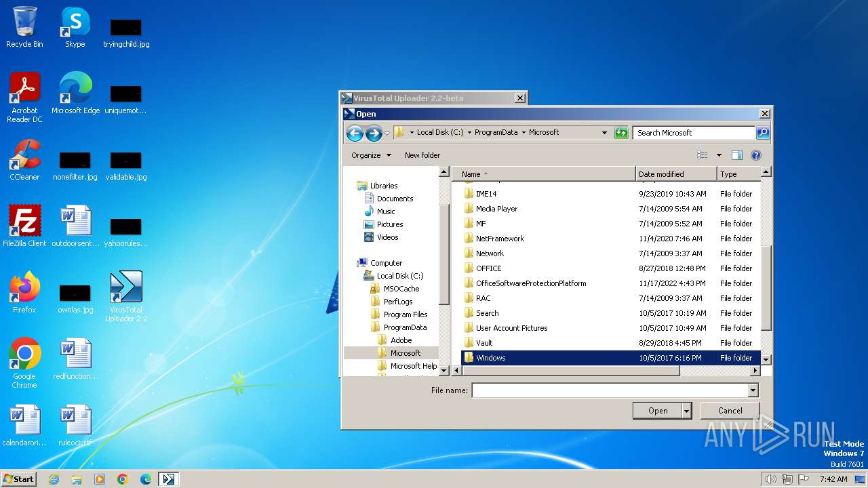Select the RAC folder row
The height and width of the screenshot is (488, 868).
coord(610,298)
